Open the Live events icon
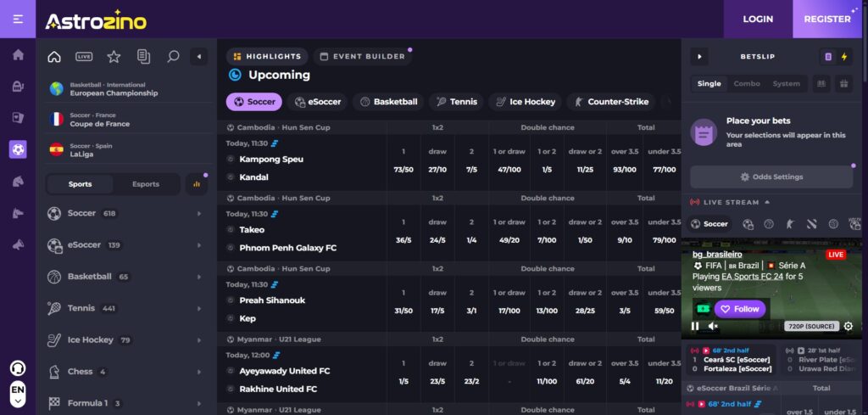The height and width of the screenshot is (415, 868). point(84,57)
